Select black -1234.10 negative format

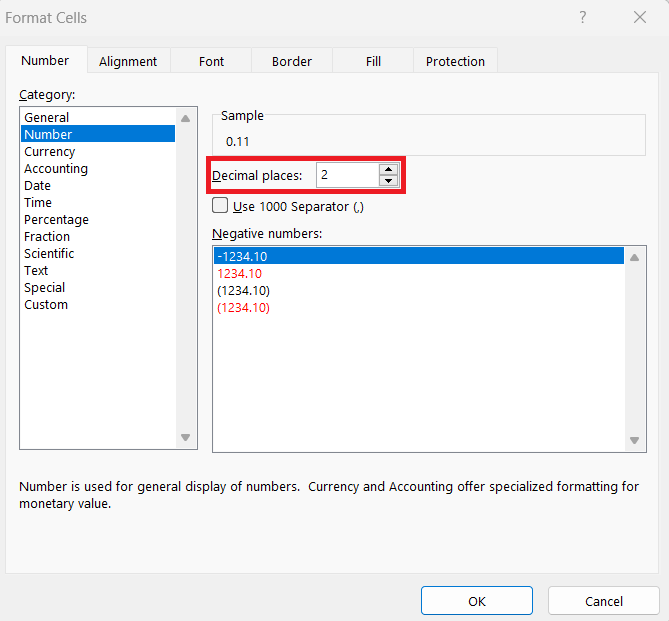coord(419,256)
